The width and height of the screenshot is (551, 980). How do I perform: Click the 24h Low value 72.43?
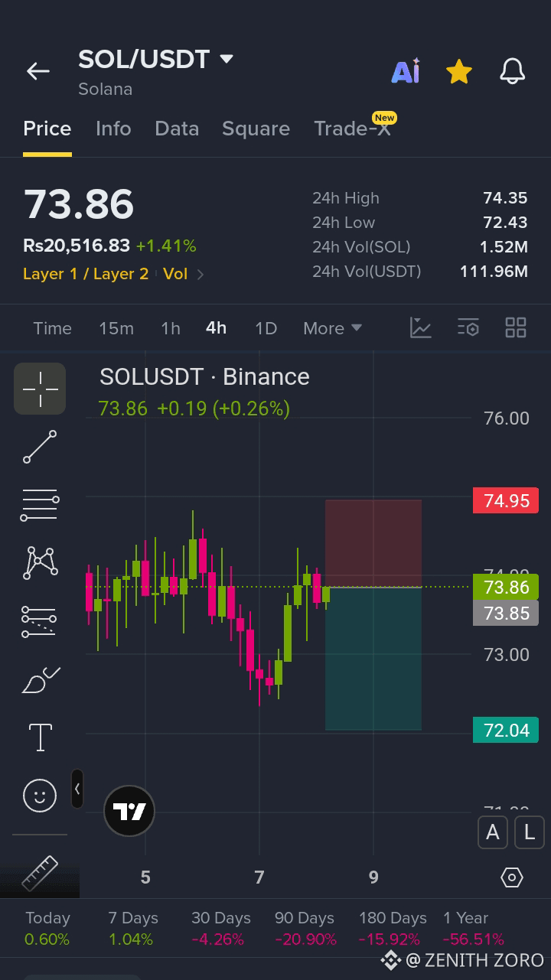tap(505, 223)
